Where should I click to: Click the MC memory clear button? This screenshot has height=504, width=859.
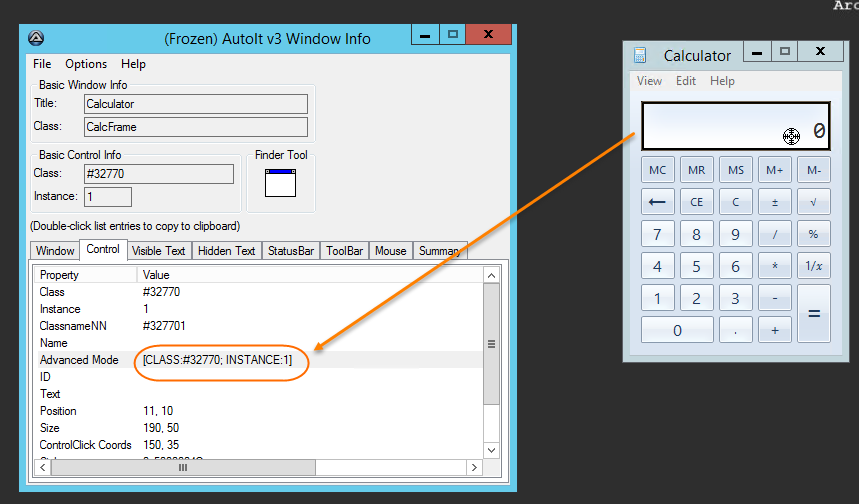pos(657,170)
